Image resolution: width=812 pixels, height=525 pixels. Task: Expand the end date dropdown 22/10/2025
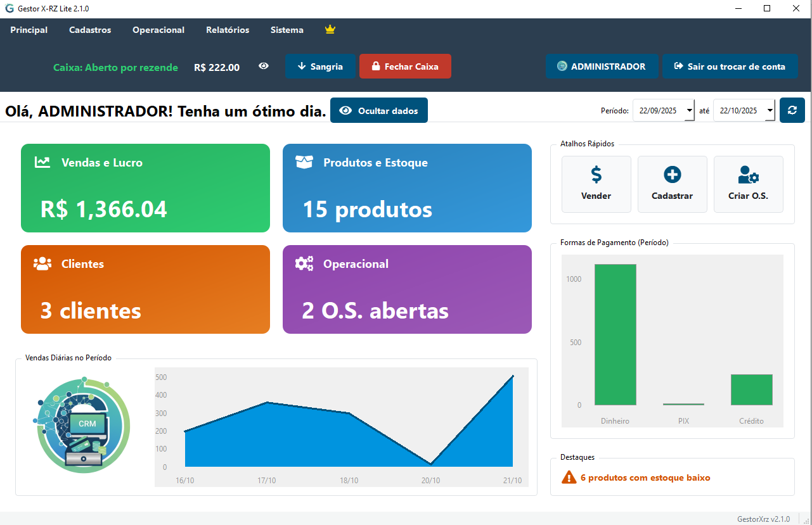770,110
